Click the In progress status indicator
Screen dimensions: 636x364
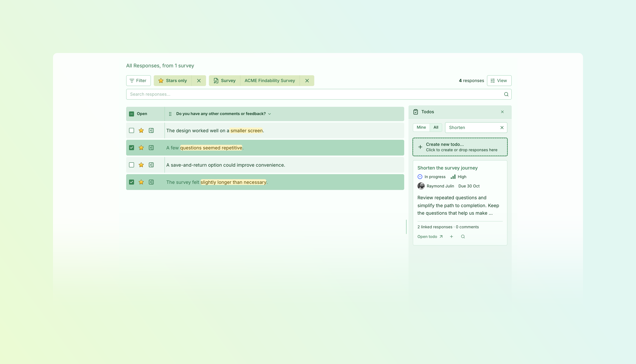coord(432,177)
